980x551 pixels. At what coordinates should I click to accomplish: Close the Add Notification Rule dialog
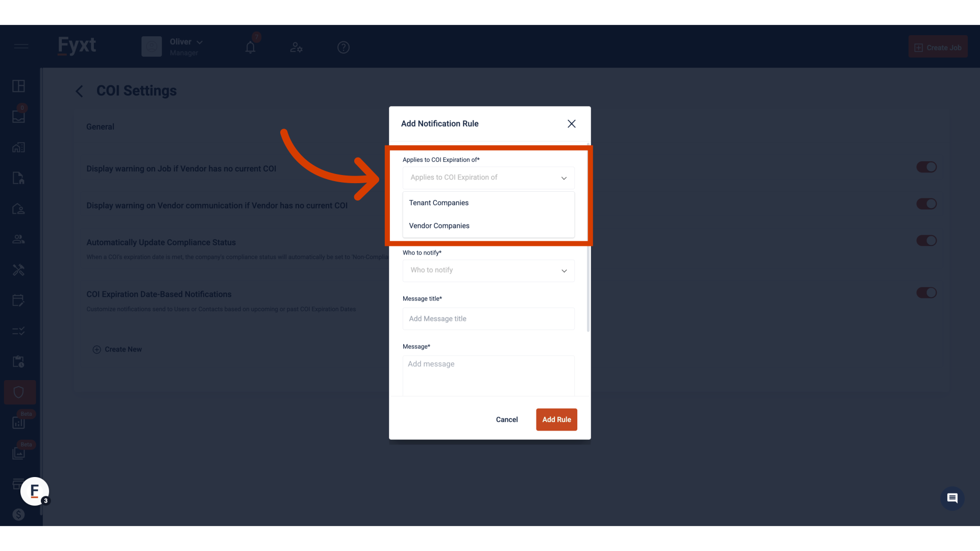572,124
